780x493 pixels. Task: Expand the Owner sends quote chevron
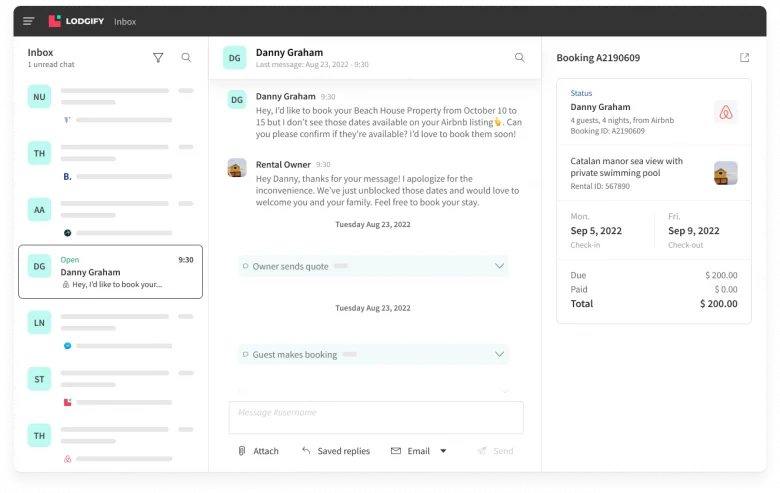click(499, 266)
